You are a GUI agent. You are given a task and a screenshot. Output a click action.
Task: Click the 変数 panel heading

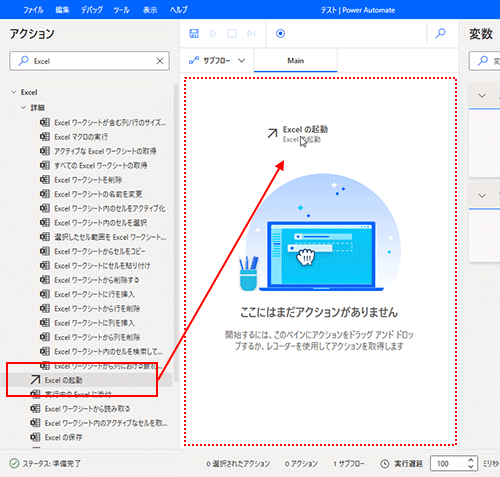[481, 34]
